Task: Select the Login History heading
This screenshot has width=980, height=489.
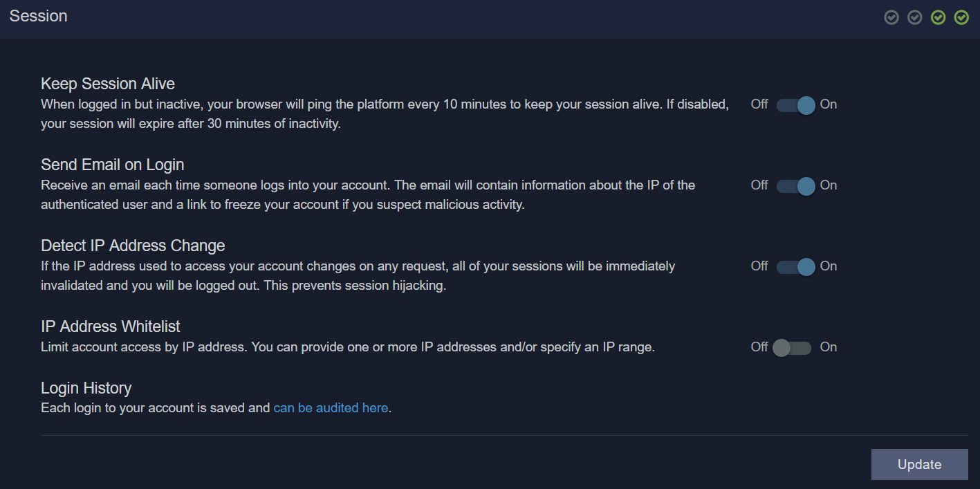Action: [x=86, y=388]
